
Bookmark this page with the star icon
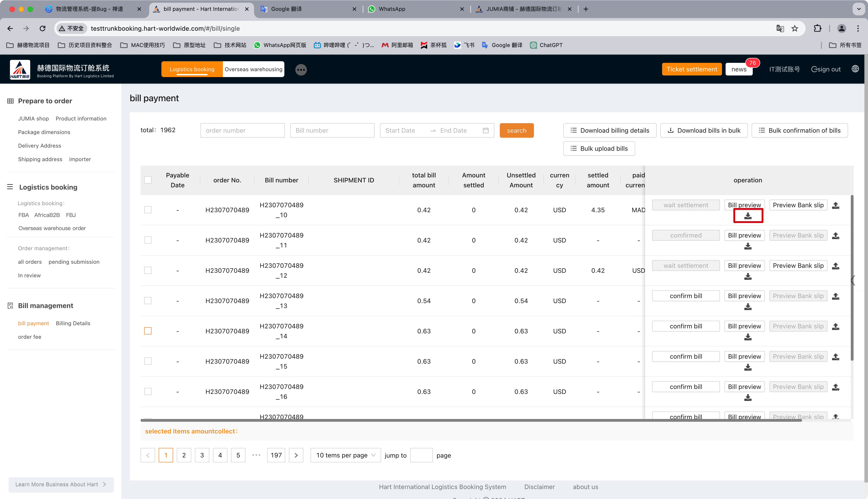[x=795, y=28]
